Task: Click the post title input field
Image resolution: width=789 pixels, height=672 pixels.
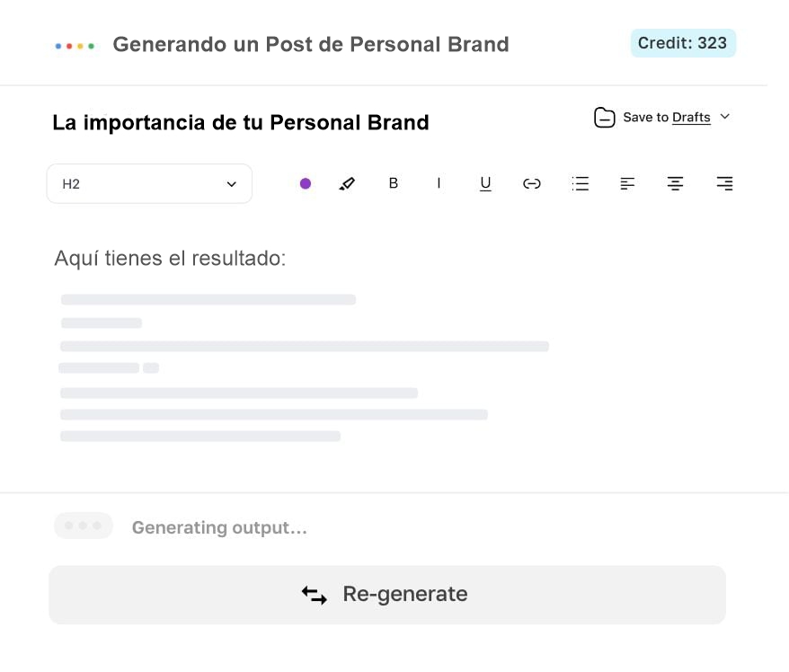Action: [241, 122]
